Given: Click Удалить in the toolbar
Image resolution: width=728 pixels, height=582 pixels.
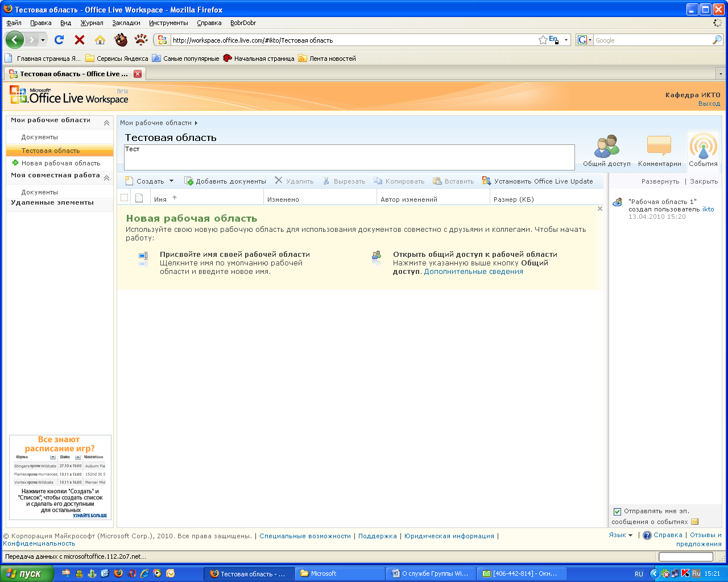Looking at the screenshot, I should (x=294, y=181).
